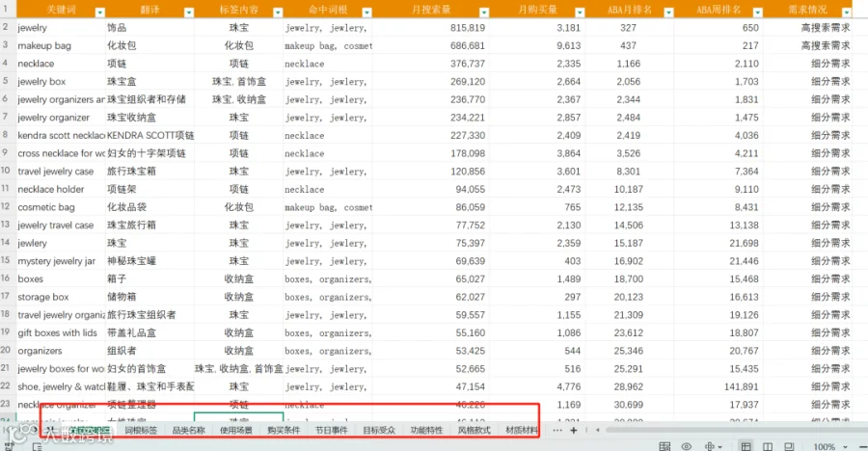Open the 标签内容 column filter dropdown
This screenshot has width=868, height=451.
point(278,13)
